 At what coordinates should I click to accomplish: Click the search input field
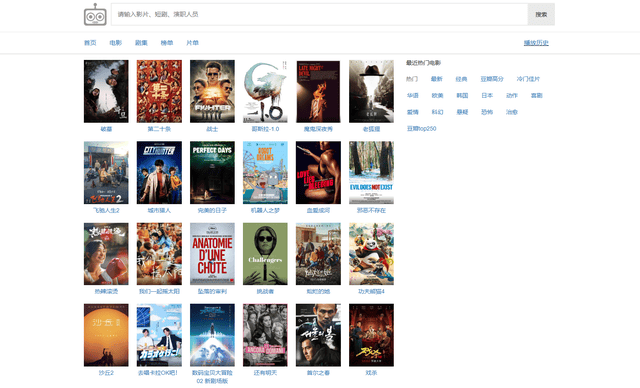coord(319,14)
